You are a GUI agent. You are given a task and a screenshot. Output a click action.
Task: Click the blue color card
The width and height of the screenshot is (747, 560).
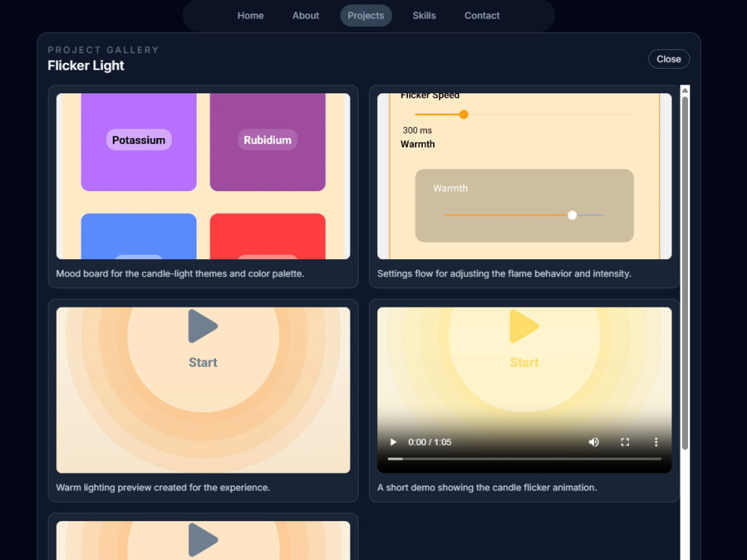click(139, 236)
